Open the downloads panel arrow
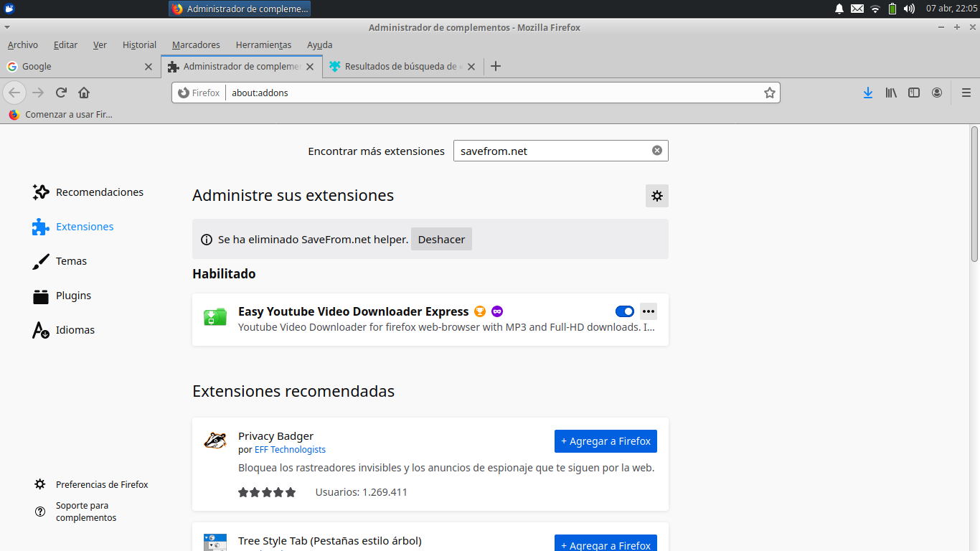The height and width of the screenshot is (551, 980). 868,93
